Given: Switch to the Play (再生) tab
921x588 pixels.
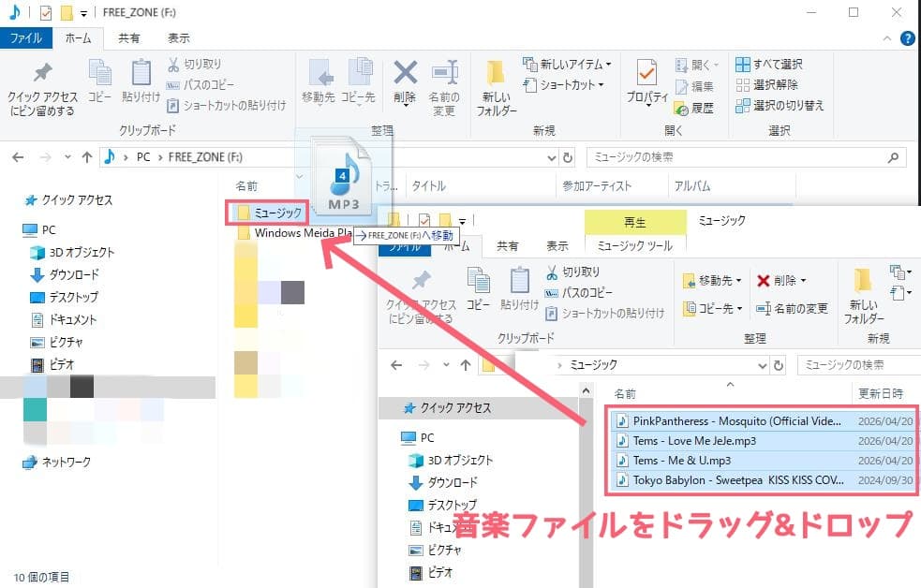Looking at the screenshot, I should tap(634, 221).
